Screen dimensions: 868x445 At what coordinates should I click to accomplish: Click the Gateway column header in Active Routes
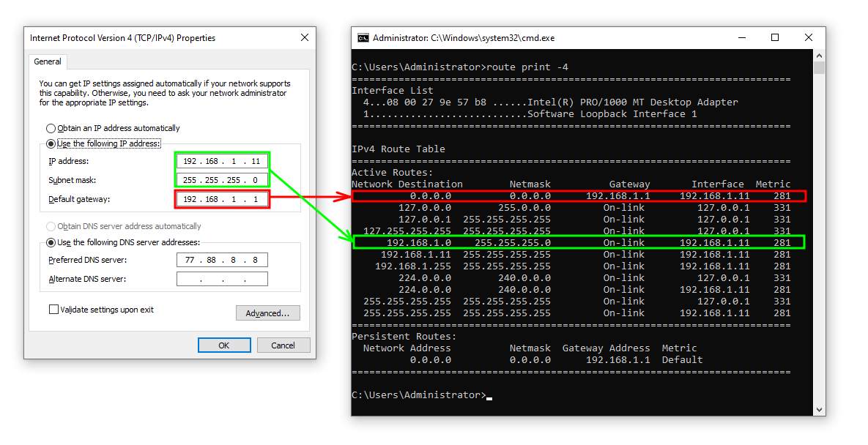pos(629,184)
